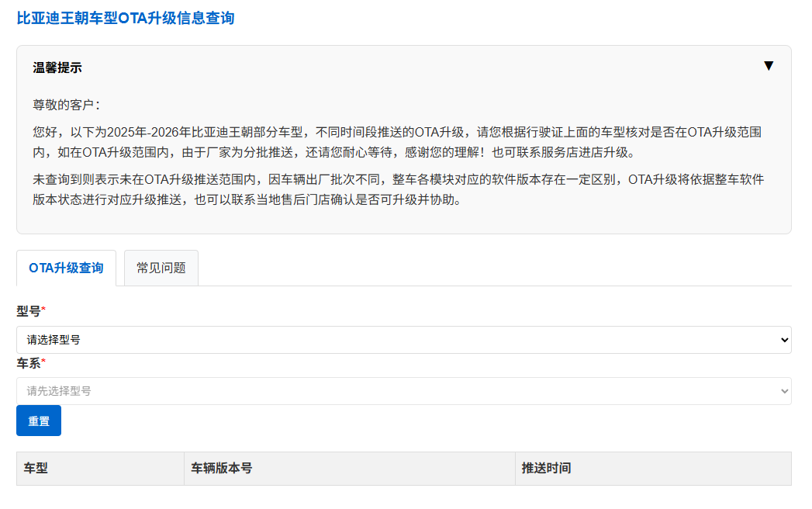The image size is (812, 509).
Task: Click the 车型 column header
Action: click(36, 469)
